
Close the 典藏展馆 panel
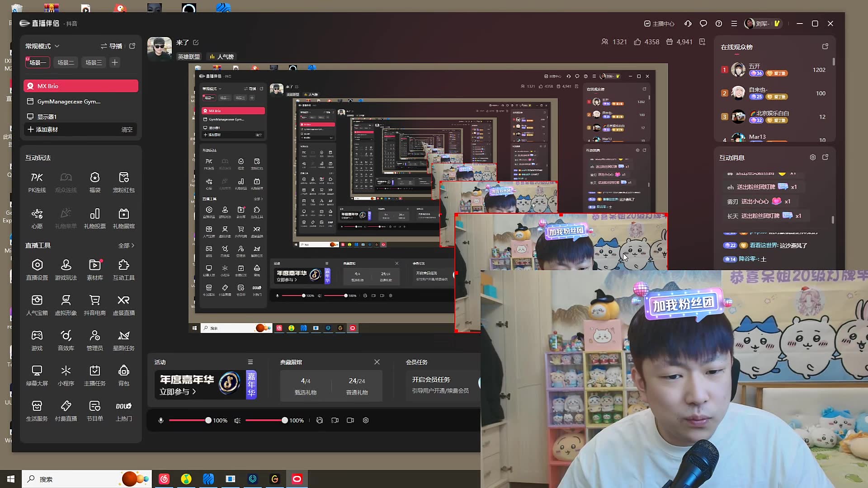coord(377,362)
